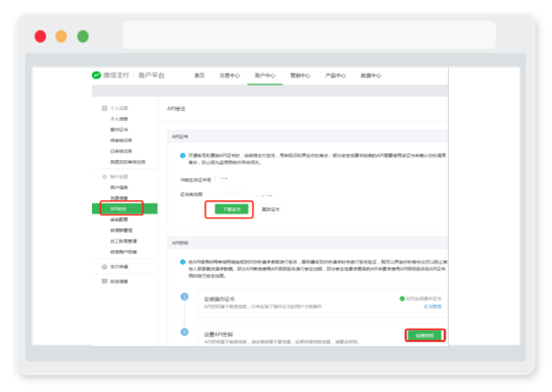The width and height of the screenshot is (552, 392).
Task: Click the blue info icon under API证书
Action: (182, 155)
